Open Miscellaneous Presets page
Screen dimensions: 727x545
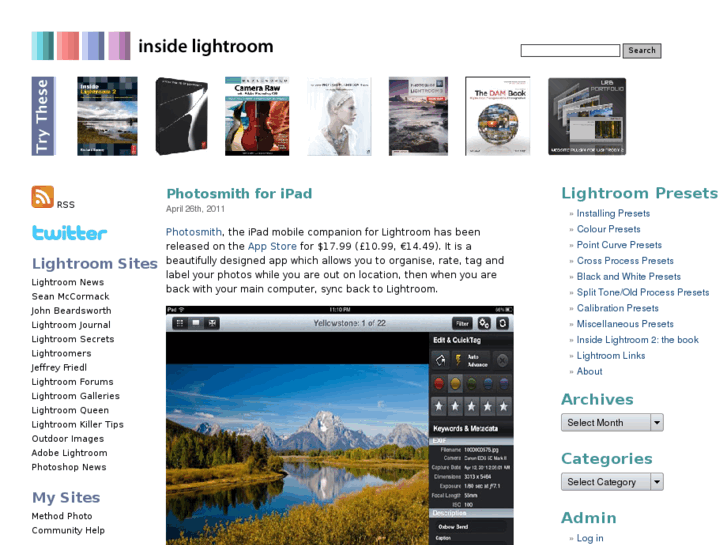point(625,324)
